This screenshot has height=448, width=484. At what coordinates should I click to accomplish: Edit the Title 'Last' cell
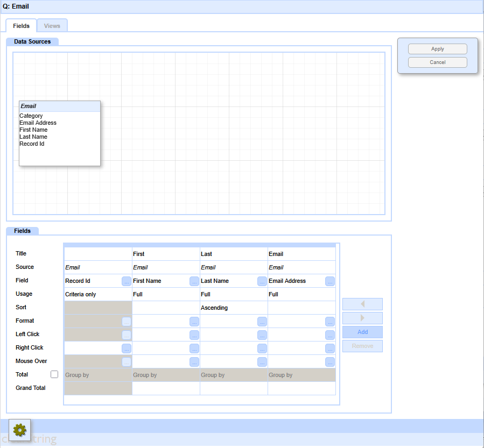(234, 254)
